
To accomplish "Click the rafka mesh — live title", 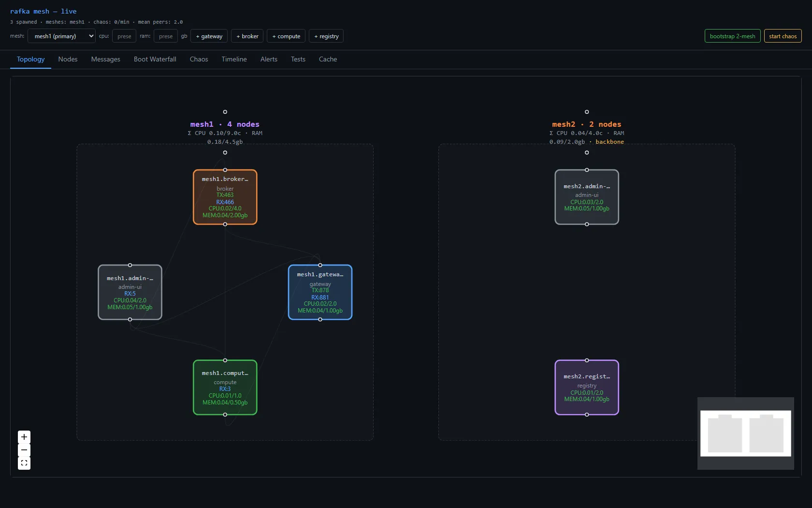I will [x=43, y=11].
